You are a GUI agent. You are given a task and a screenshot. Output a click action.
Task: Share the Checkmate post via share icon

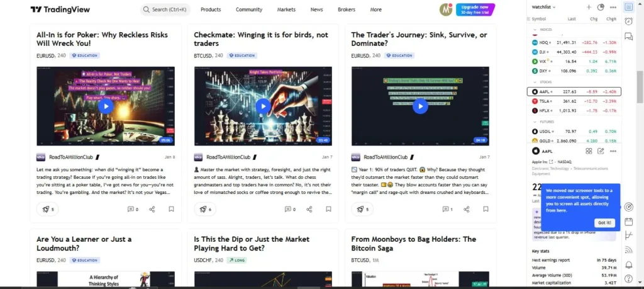(309, 209)
